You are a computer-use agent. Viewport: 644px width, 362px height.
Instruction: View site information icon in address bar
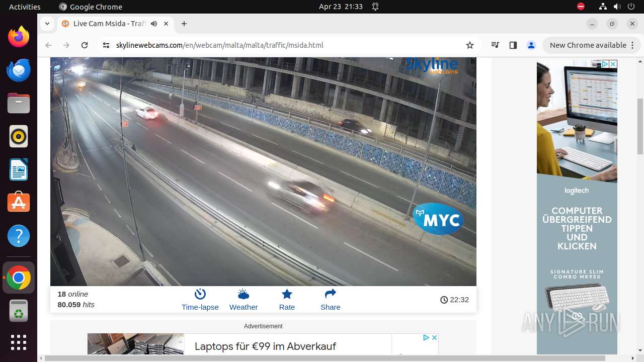point(106,45)
